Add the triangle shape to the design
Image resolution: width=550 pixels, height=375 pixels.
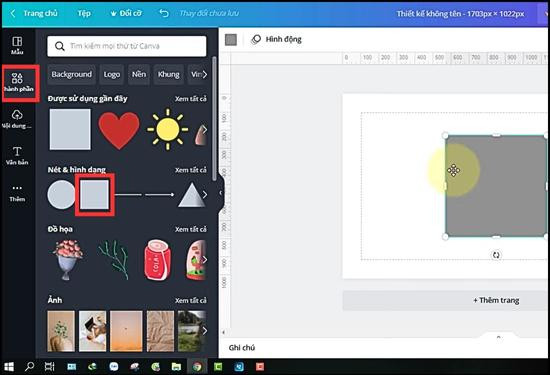coord(192,195)
